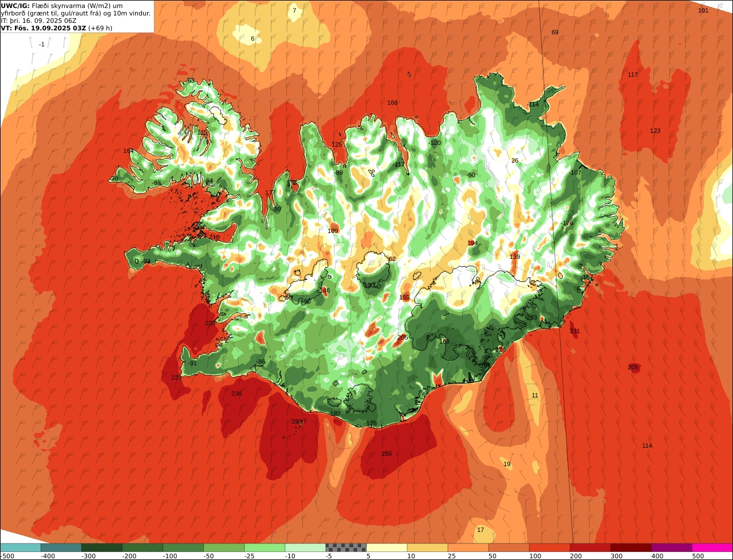Click the init time 'IT: þri. 16. 09. 2025 06Z'
Image resolution: width=733 pixels, height=560 pixels.
point(38,21)
